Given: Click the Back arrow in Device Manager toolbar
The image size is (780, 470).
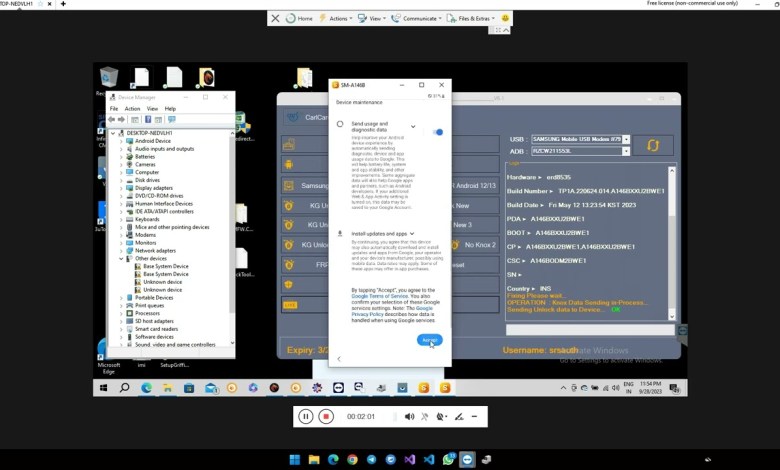Looking at the screenshot, I should point(111,119).
